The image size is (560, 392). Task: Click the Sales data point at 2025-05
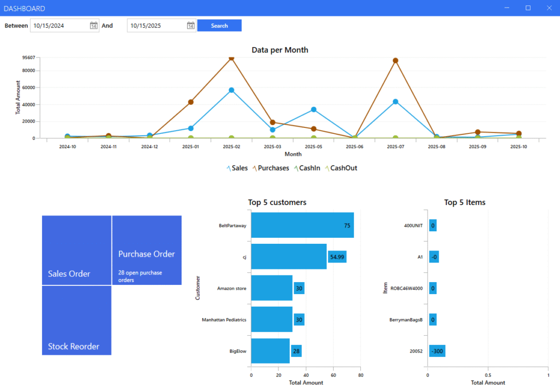[314, 109]
